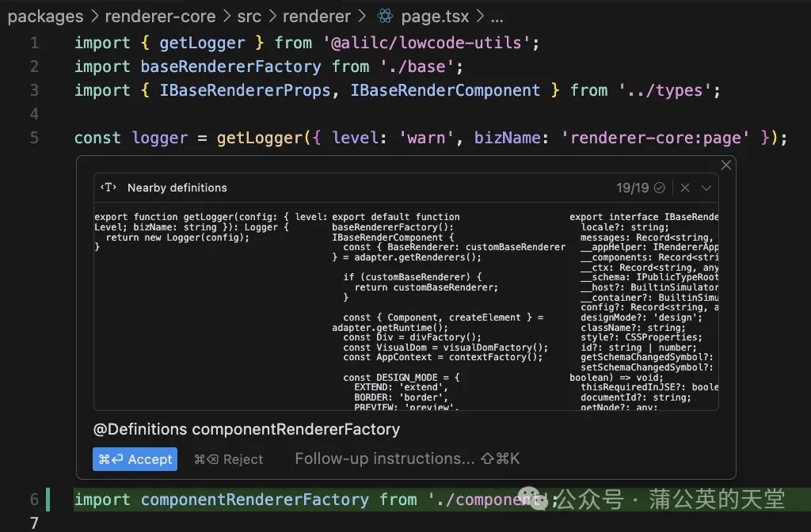
Task: Click line number 3 in the gutter
Action: coord(34,90)
